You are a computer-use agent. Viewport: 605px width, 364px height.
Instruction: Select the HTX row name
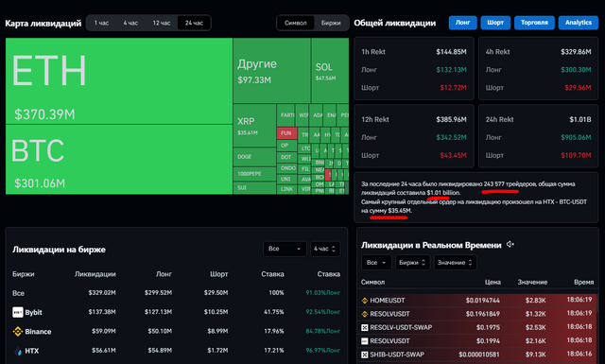coord(31,351)
